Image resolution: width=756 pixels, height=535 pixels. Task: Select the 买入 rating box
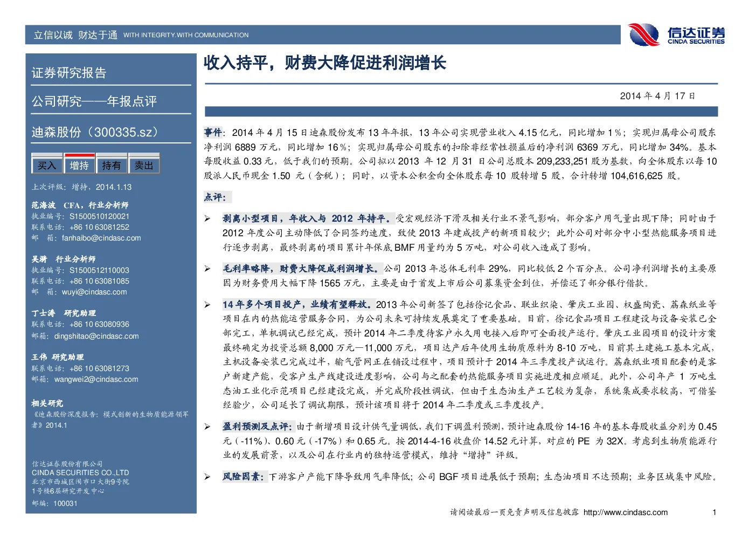47,165
